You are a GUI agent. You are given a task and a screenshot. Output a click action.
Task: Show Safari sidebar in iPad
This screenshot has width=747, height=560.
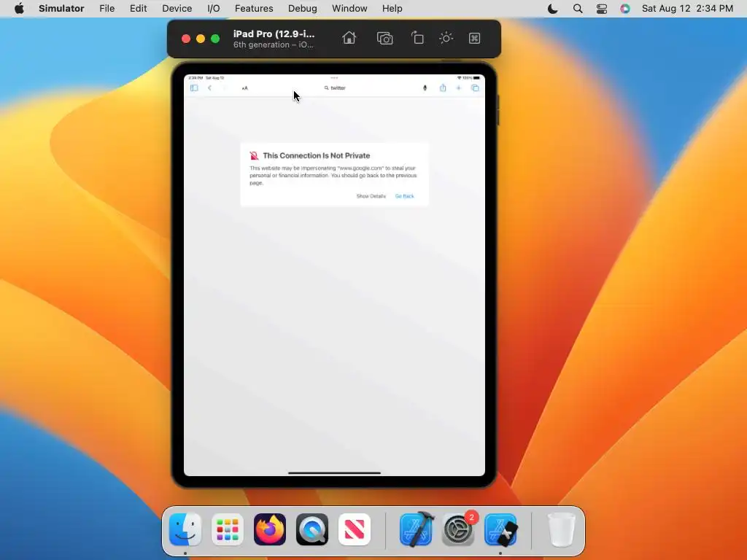click(194, 87)
